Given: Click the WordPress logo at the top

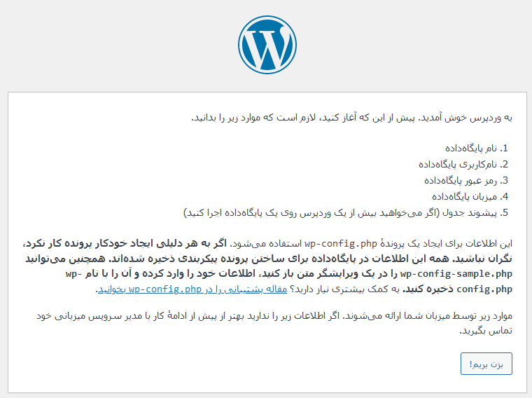Looking at the screenshot, I should (266, 43).
